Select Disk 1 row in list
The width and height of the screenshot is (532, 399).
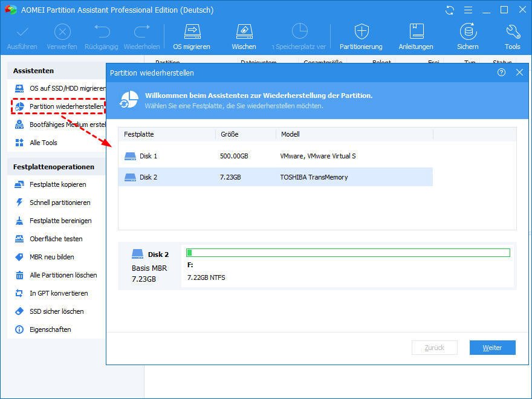click(275, 156)
